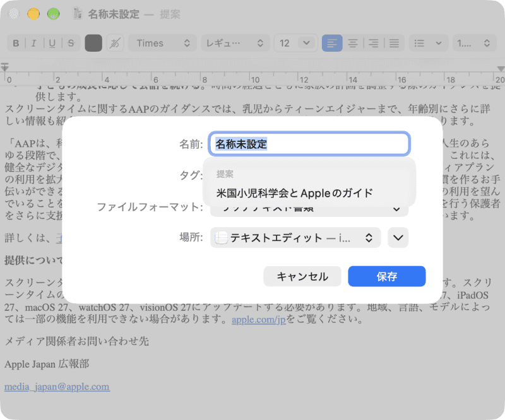Toggle underline formatting in toolbar
The image size is (505, 420).
[x=52, y=43]
